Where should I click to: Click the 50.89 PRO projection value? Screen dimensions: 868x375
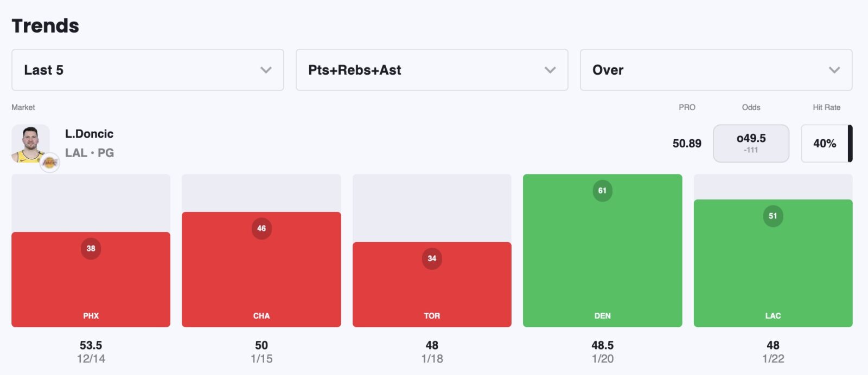[x=687, y=144]
